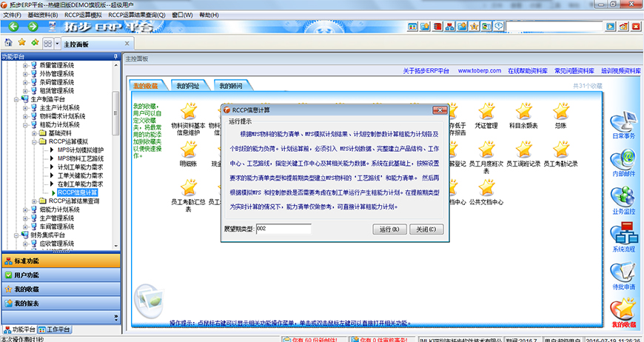Click the red close icon in top toolbar
The image size is (644, 342).
[634, 27]
